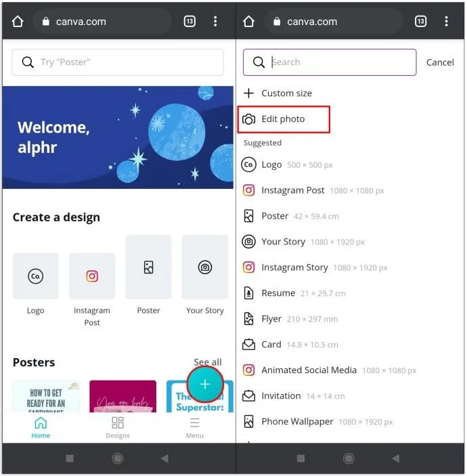Click the camera circle icon beside Your Story suggestion
Screen dimensions: 467x476
click(x=248, y=242)
